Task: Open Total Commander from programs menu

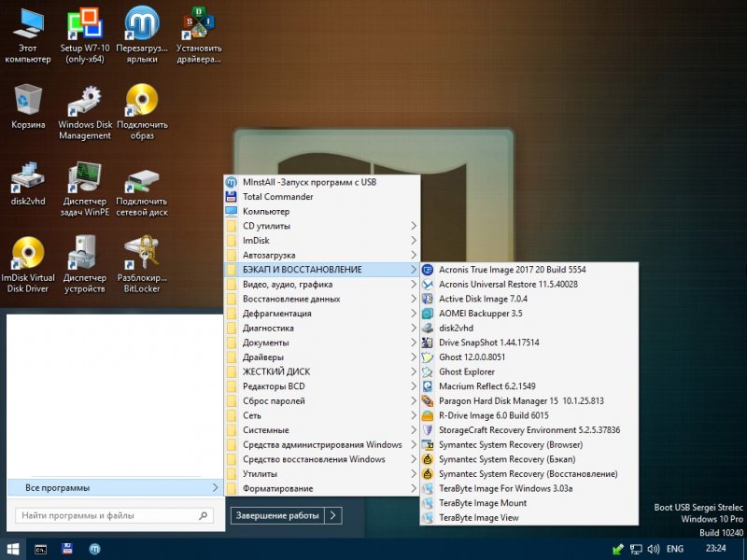Action: click(277, 197)
